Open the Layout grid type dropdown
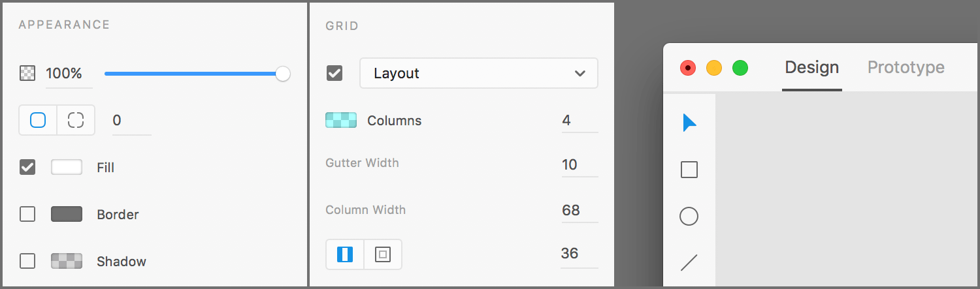Image resolution: width=980 pixels, height=289 pixels. [x=479, y=73]
